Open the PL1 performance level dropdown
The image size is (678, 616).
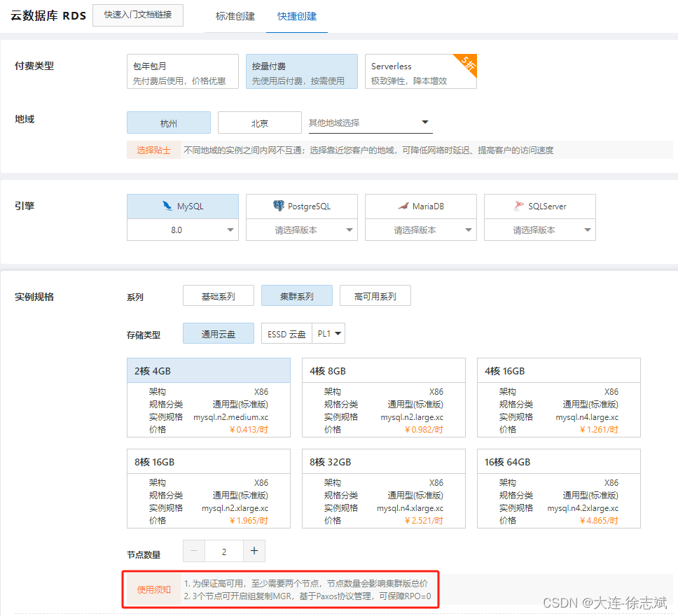328,333
